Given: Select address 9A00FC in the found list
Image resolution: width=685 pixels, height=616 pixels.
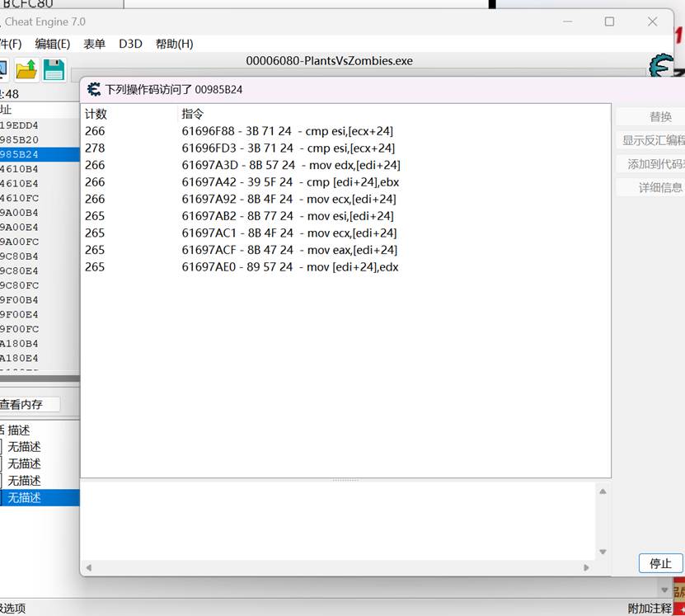Looking at the screenshot, I should pyautogui.click(x=40, y=242).
